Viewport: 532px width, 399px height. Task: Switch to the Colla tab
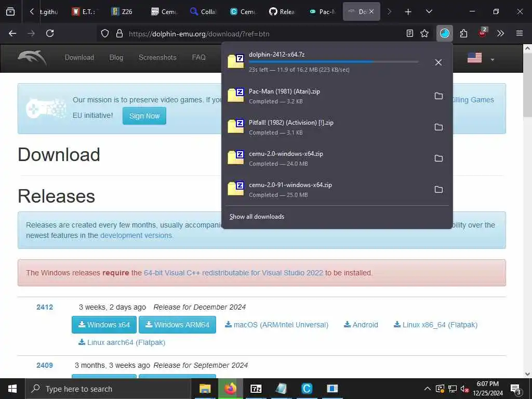pyautogui.click(x=203, y=11)
